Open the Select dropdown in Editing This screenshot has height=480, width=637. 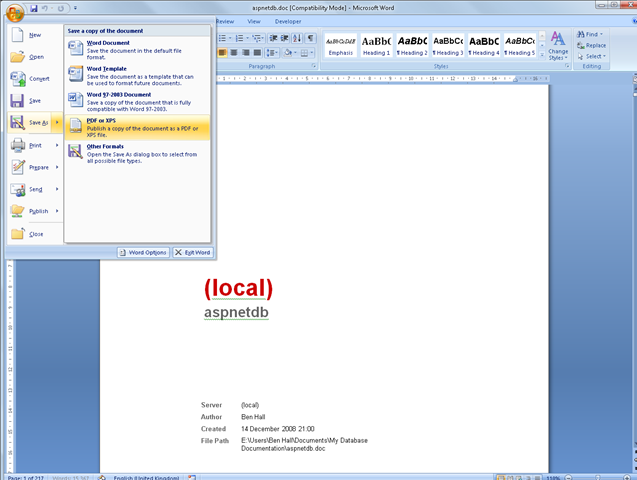click(x=592, y=56)
